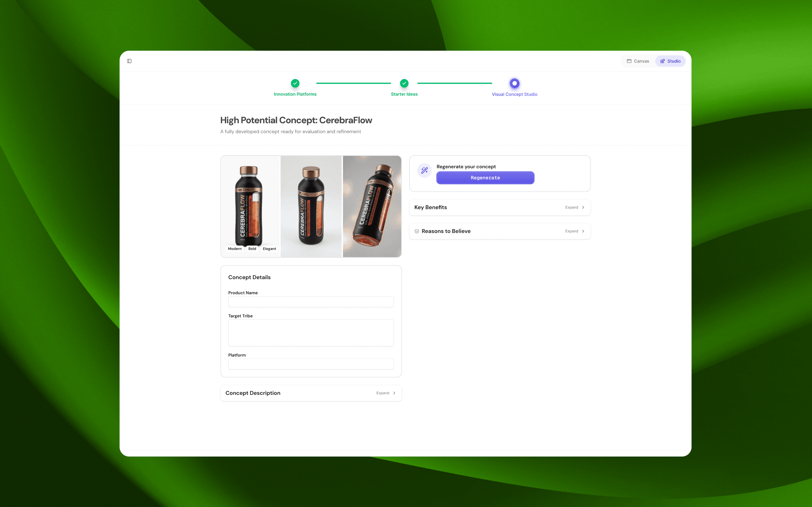Click the Studio grid icon
The height and width of the screenshot is (507, 812).
[x=662, y=61]
